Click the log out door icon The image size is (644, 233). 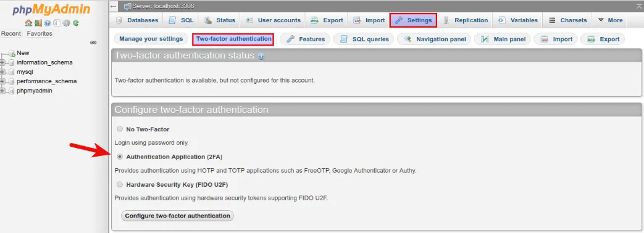point(38,23)
